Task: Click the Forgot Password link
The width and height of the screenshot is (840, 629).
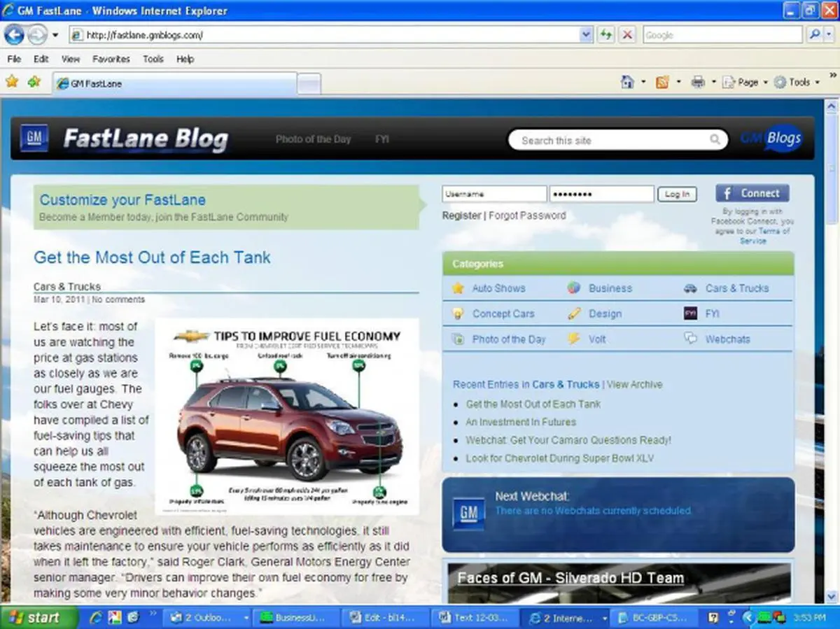Action: coord(527,215)
